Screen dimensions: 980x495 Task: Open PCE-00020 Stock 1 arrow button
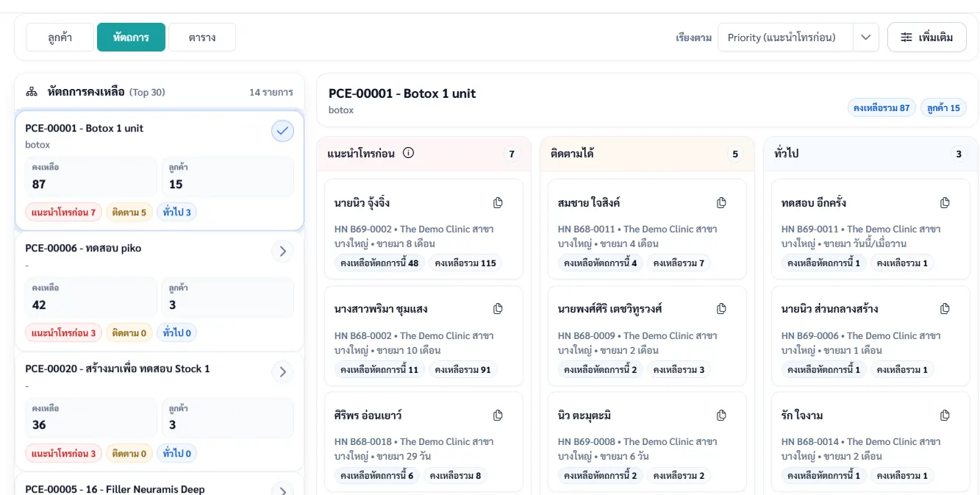click(282, 372)
